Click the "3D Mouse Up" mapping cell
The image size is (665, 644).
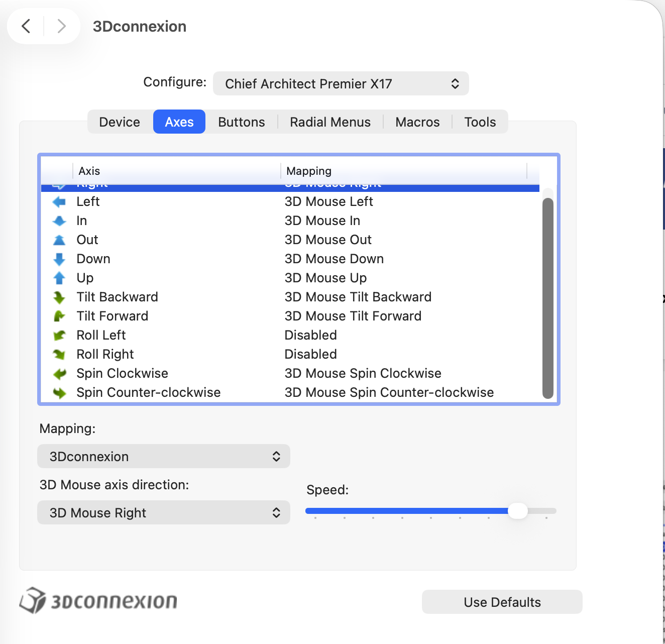[x=326, y=278]
